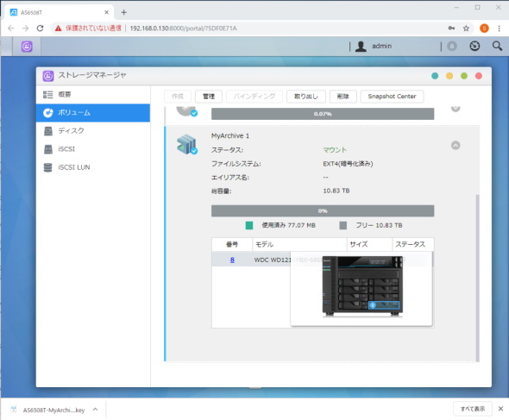The image size is (509, 420).
Task: Click すべて表示 in downloads bar
Action: click(x=472, y=409)
